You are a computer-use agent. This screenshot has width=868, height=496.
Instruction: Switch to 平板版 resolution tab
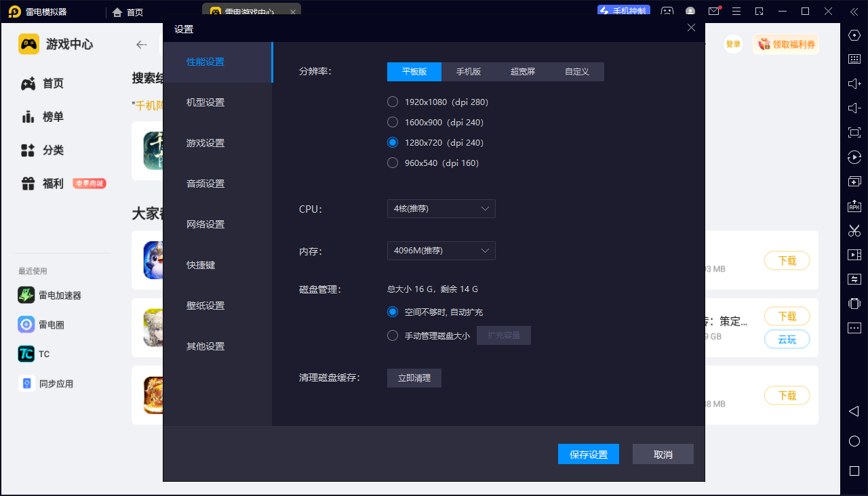tap(414, 72)
